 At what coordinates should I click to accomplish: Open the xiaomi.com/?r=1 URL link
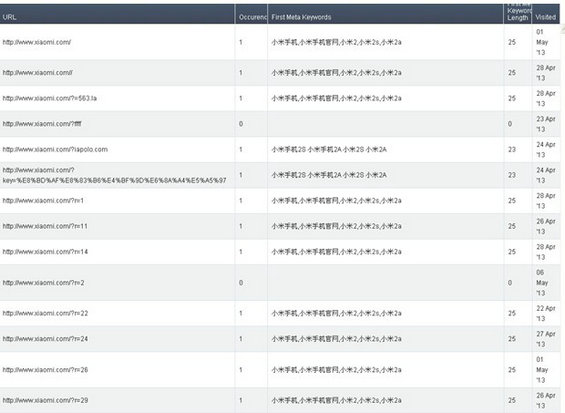pos(43,201)
